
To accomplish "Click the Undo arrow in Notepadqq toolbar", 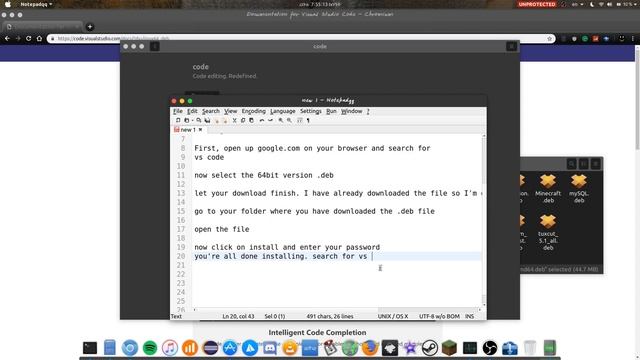I will coord(262,120).
